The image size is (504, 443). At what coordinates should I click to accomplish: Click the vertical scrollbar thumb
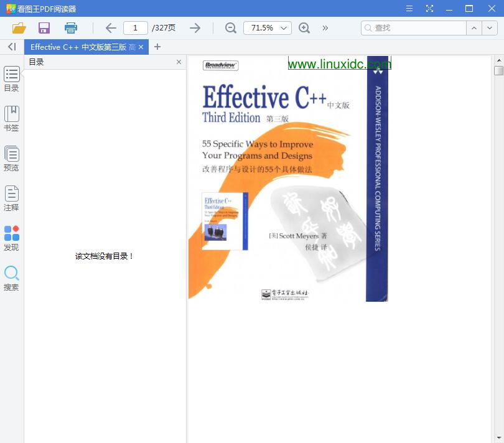click(x=498, y=70)
